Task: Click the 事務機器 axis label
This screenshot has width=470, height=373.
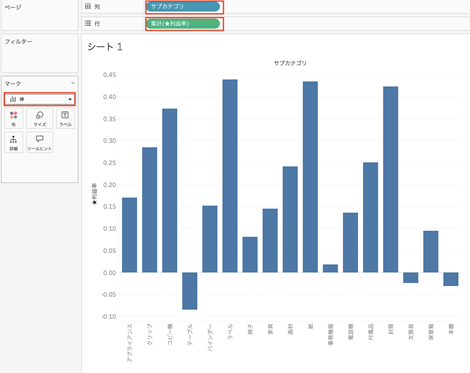Action: 331,334
